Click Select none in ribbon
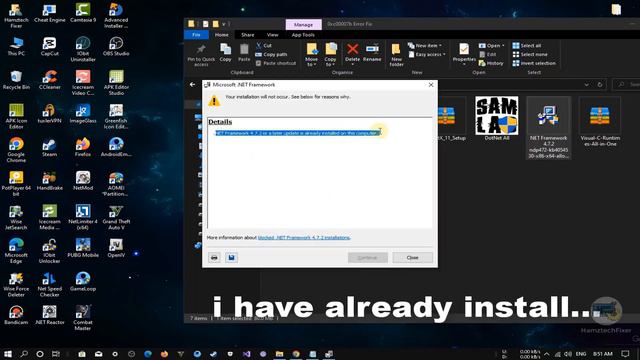 tap(530, 54)
